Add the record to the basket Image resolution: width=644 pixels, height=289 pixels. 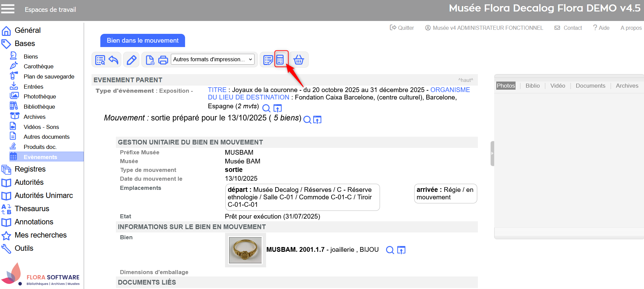coord(299,60)
